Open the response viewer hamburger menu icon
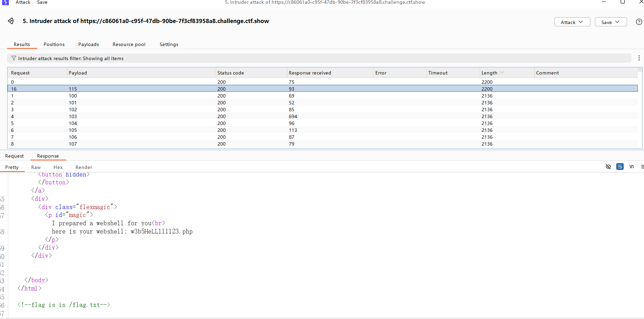Image resolution: width=644 pixels, height=319 pixels. click(x=642, y=167)
